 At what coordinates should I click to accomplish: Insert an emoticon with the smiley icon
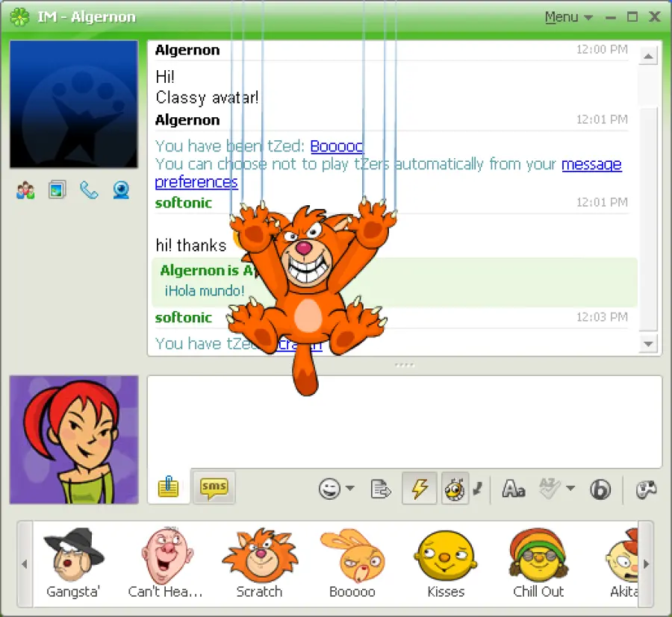[x=331, y=489]
